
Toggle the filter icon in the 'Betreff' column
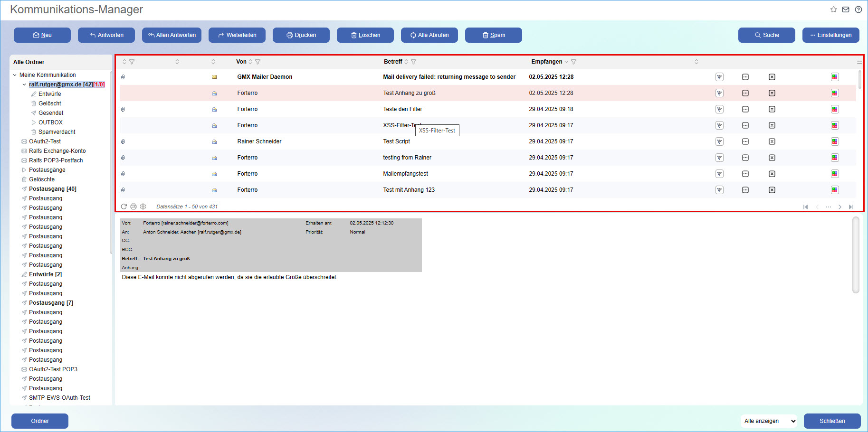click(x=414, y=61)
